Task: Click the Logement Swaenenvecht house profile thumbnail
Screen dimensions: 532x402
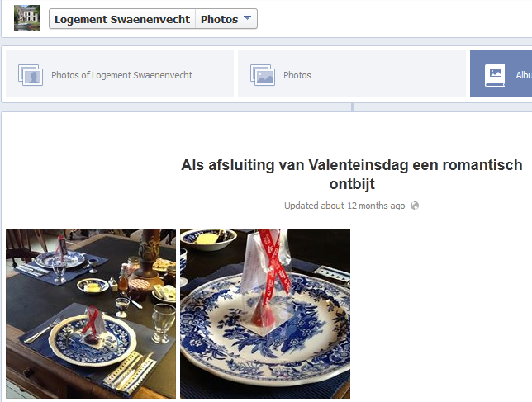Action: [x=27, y=18]
